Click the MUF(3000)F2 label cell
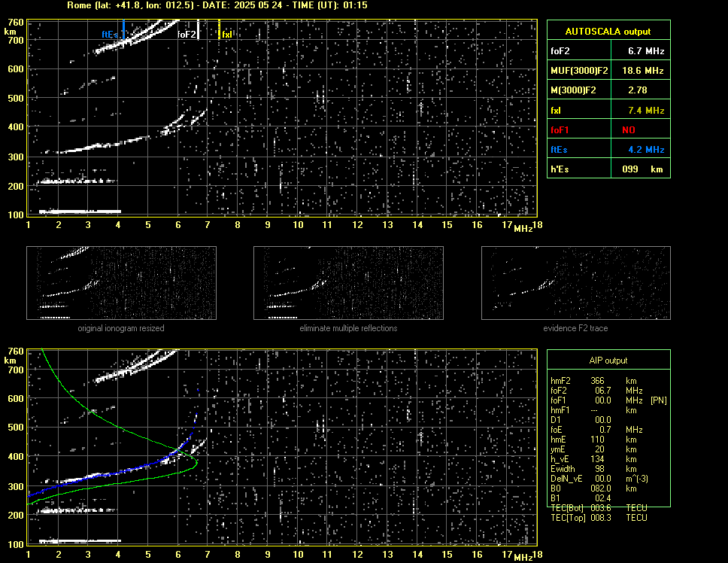728x563 pixels. click(x=579, y=71)
